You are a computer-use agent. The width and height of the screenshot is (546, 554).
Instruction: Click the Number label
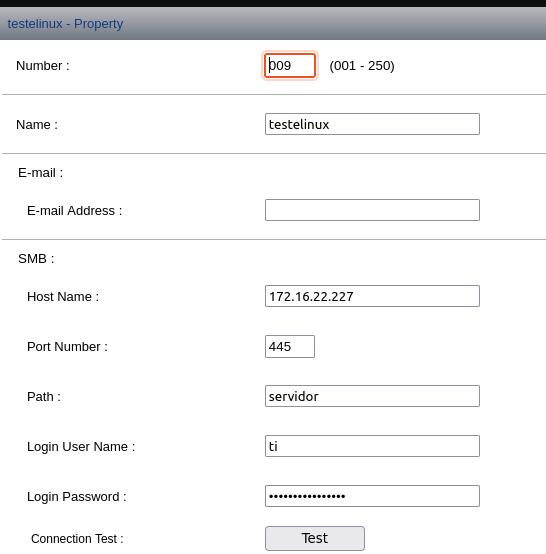pyautogui.click(x=43, y=66)
